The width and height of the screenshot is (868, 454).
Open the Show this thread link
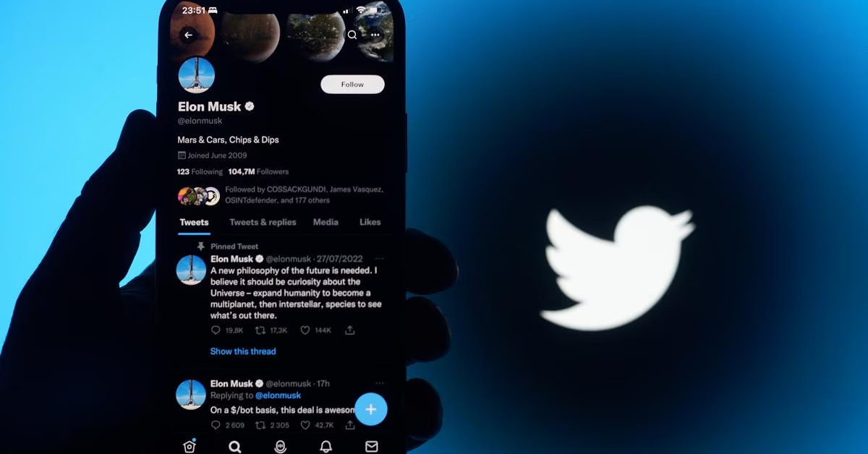[243, 351]
